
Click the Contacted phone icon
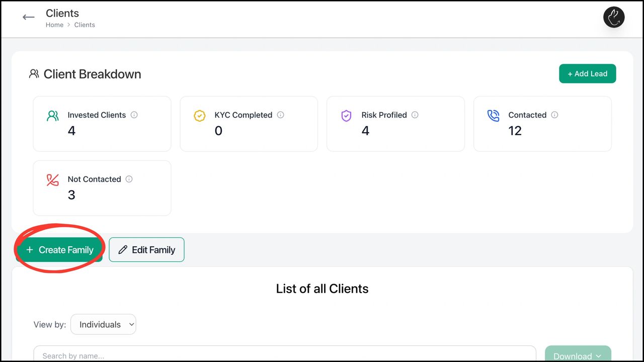[x=494, y=116]
